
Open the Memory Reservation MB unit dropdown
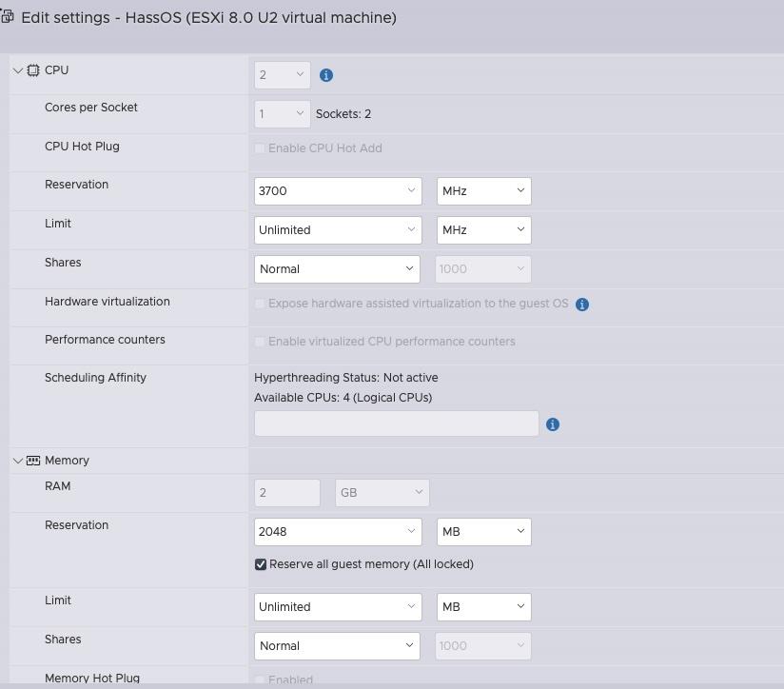pyautogui.click(x=484, y=531)
